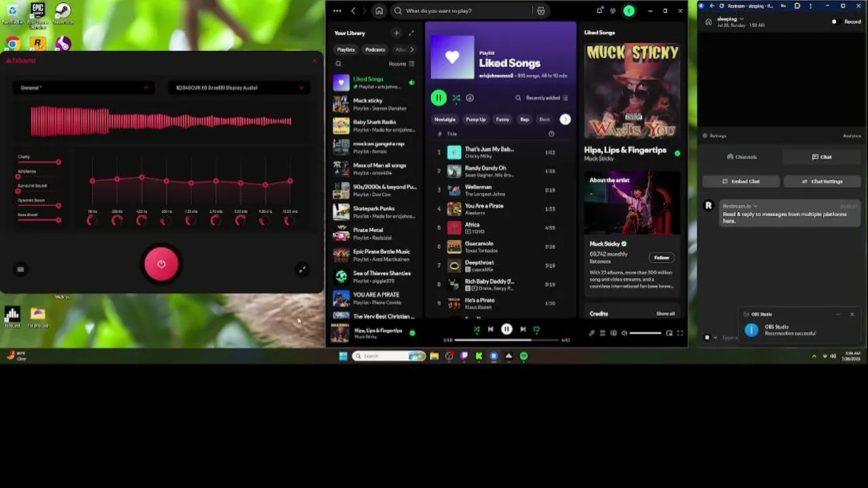Open the FxSound output device dropdown
Image resolution: width=868 pixels, height=488 pixels.
239,87
